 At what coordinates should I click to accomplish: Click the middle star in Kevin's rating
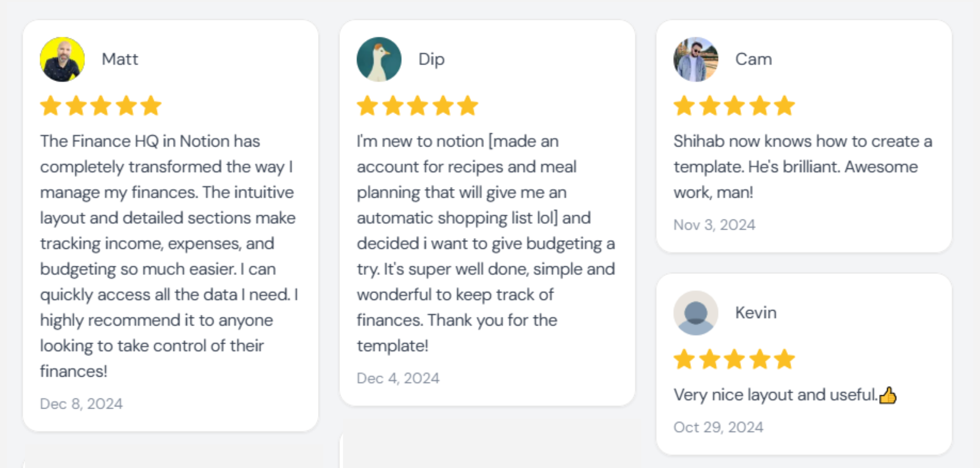click(734, 359)
